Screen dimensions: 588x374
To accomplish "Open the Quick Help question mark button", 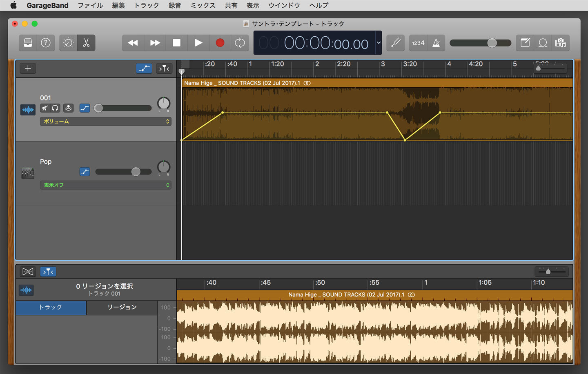I will point(46,43).
